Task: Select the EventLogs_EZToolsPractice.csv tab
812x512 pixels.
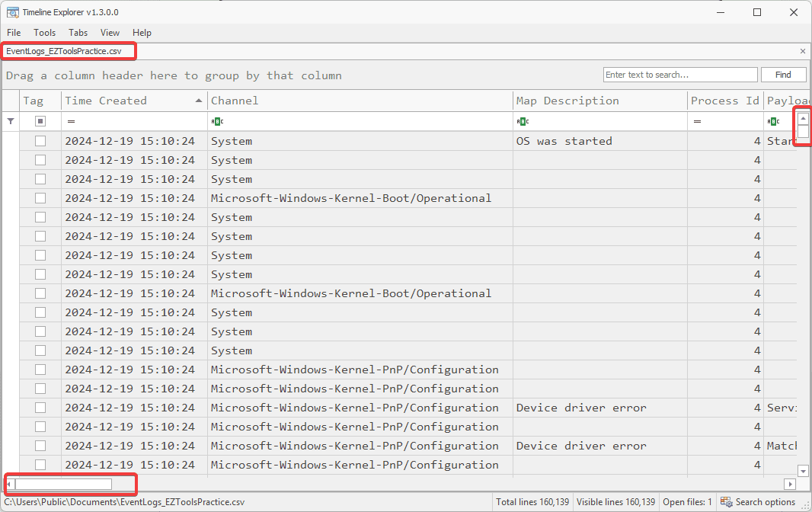Action: (x=64, y=51)
